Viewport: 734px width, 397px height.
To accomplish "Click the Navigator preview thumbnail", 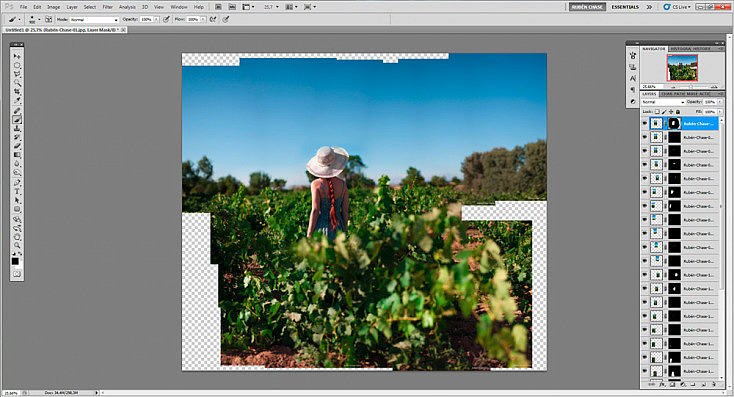I will click(x=682, y=67).
